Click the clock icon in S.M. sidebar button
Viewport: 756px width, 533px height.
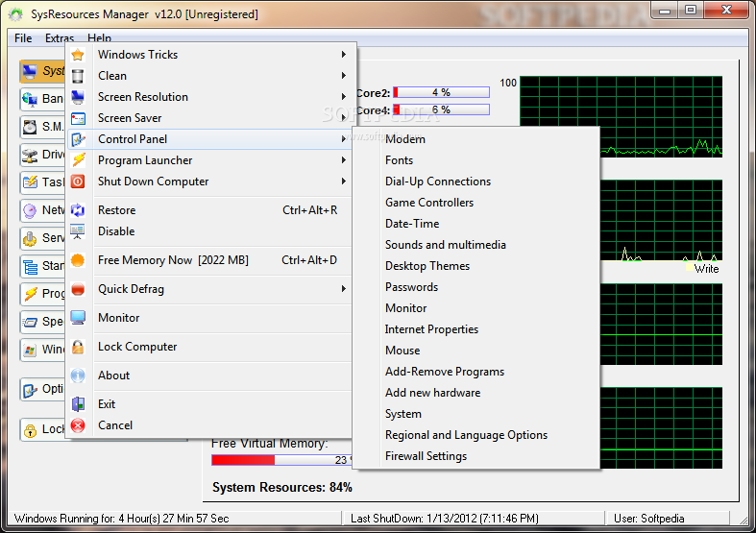point(30,127)
